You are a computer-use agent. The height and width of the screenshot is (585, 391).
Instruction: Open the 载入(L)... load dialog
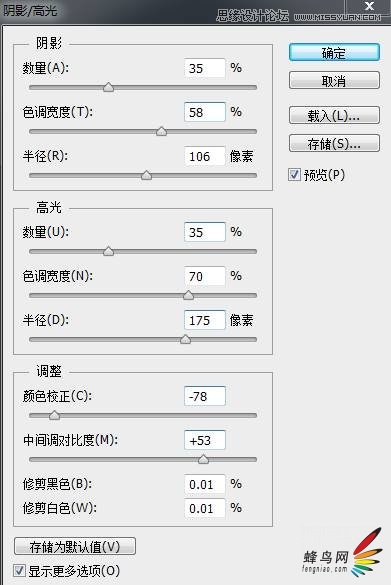pyautogui.click(x=334, y=115)
